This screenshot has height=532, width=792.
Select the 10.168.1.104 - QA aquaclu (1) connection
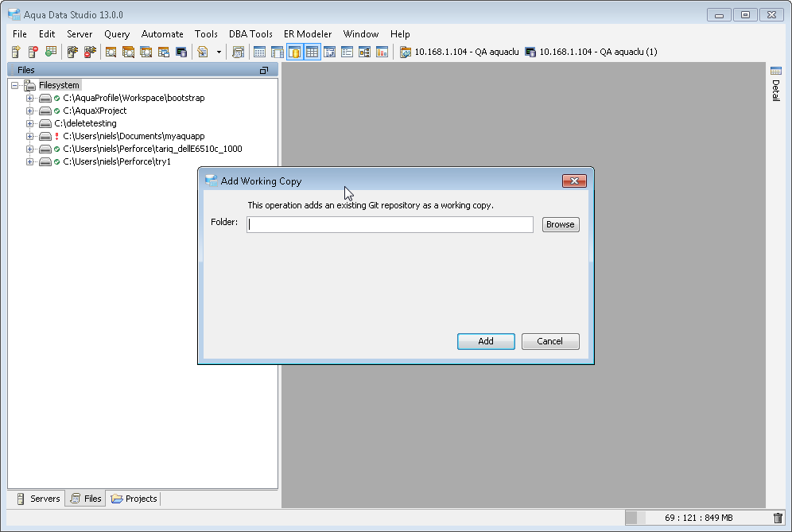coord(592,52)
